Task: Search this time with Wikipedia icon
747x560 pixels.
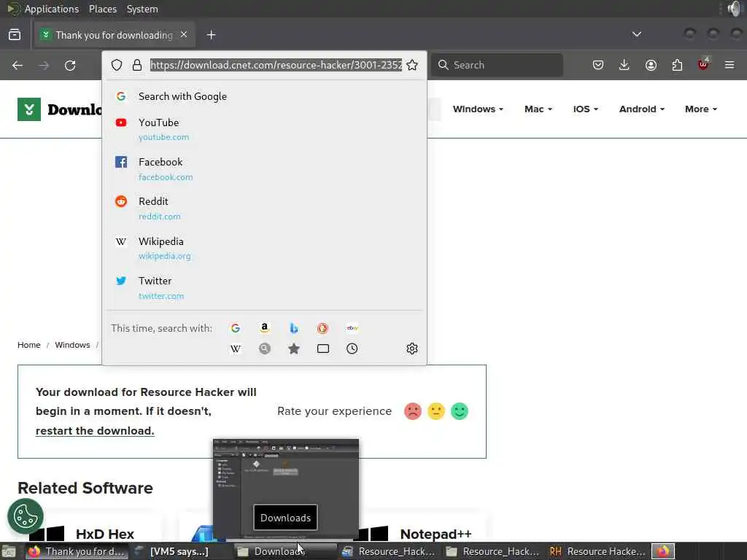Action: click(236, 349)
